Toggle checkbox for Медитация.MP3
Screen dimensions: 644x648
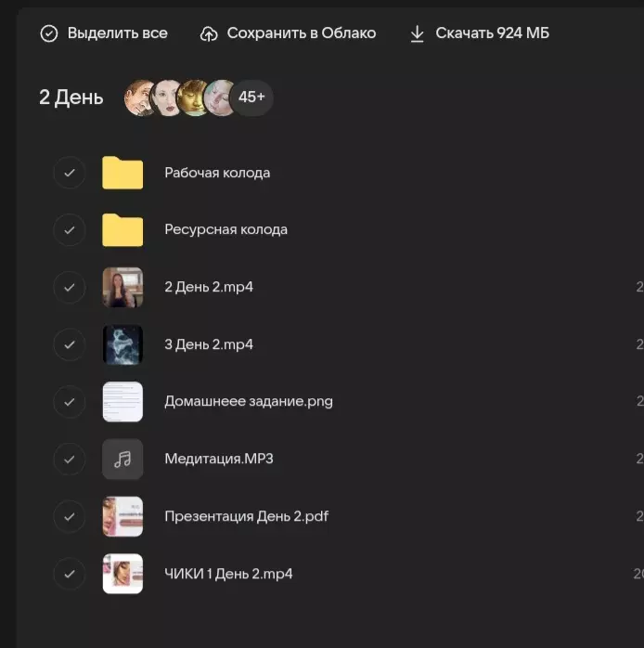pyautogui.click(x=70, y=459)
